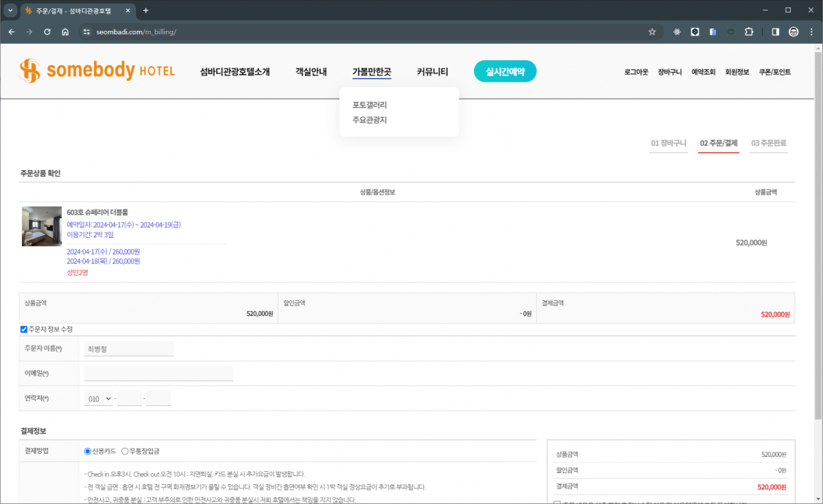This screenshot has width=823, height=504.
Task: Open the Chrome three-dot menu
Action: point(811,32)
